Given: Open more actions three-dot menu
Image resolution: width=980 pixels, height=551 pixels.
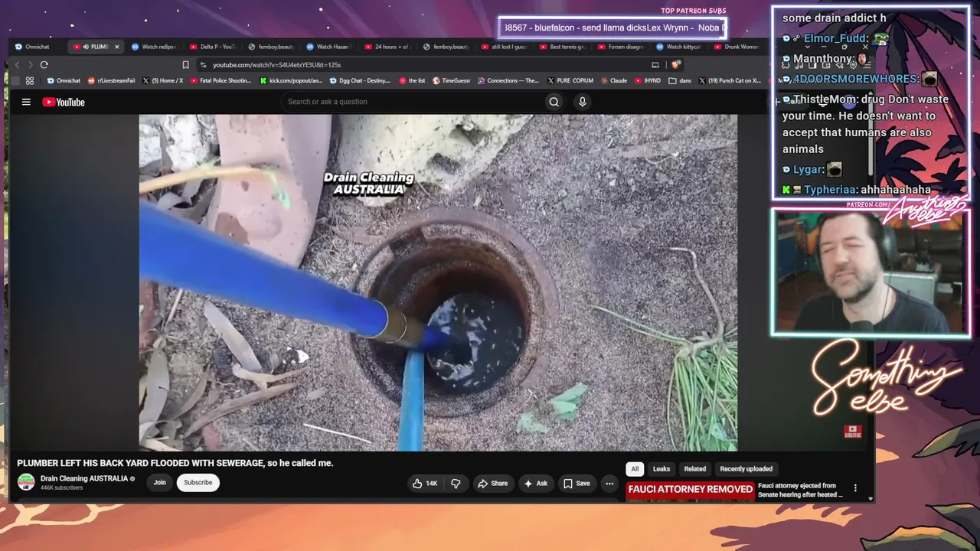Looking at the screenshot, I should pyautogui.click(x=609, y=484).
